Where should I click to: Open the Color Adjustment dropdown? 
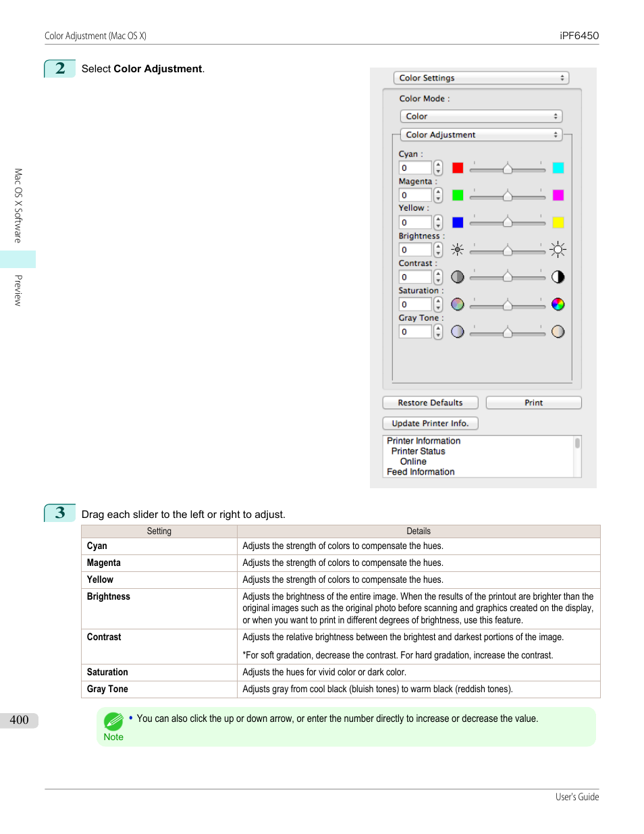[481, 134]
